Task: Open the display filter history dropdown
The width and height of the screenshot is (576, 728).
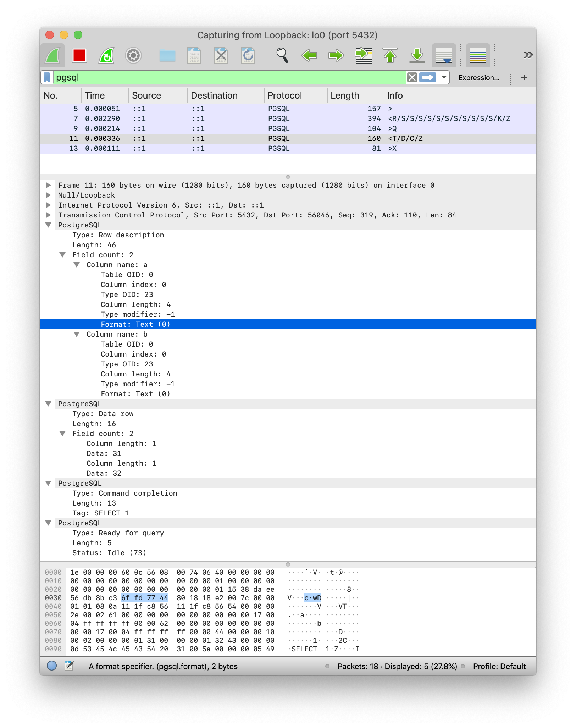Action: pyautogui.click(x=444, y=77)
